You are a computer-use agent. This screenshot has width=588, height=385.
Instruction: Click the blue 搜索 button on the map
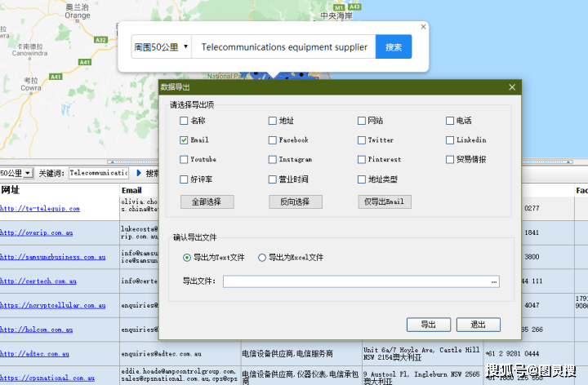coord(393,47)
